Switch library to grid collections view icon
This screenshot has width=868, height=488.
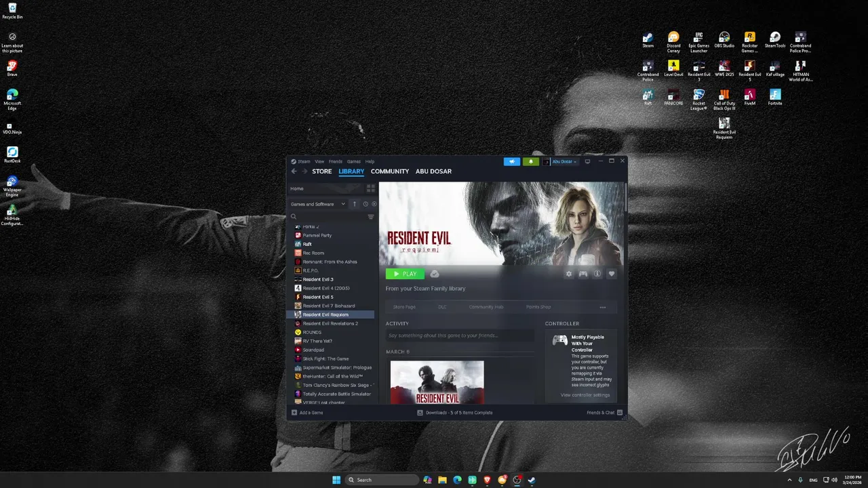tap(370, 188)
